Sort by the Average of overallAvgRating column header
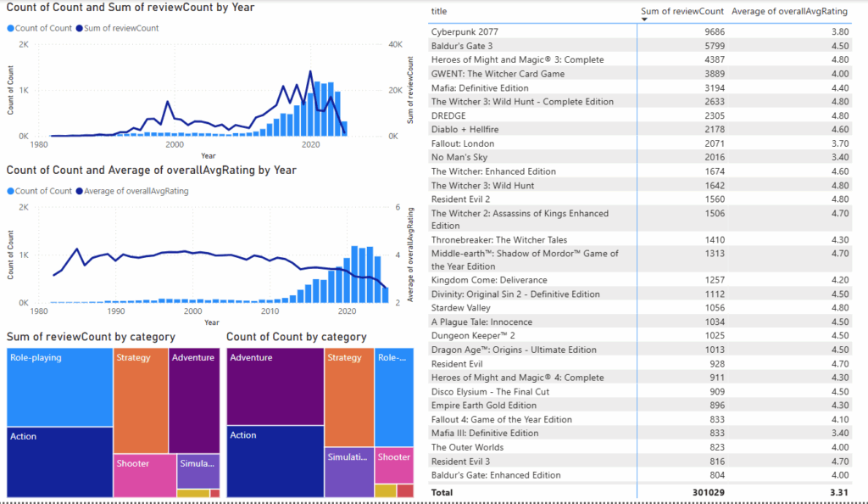The height and width of the screenshot is (504, 868). tap(789, 11)
